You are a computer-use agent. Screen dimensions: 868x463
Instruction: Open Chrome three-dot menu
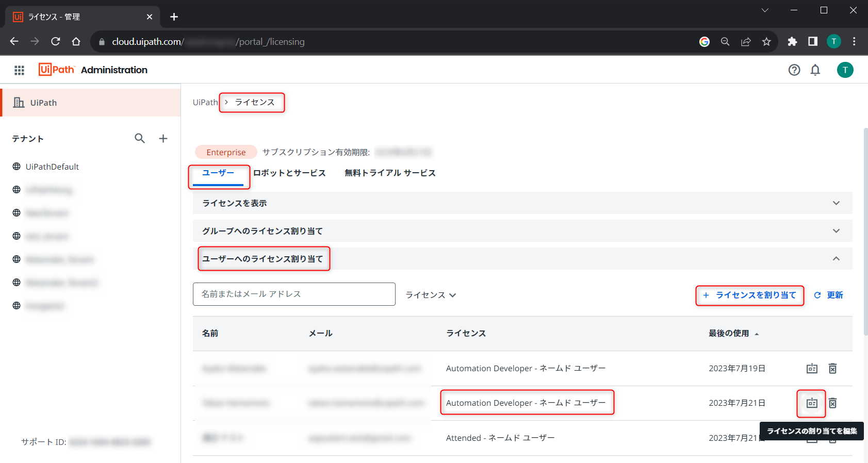click(854, 42)
